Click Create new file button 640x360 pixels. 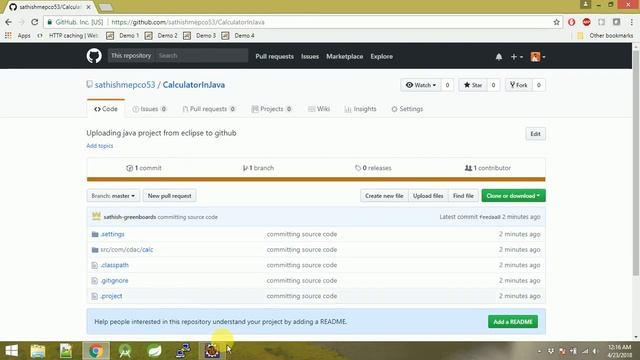coord(384,196)
